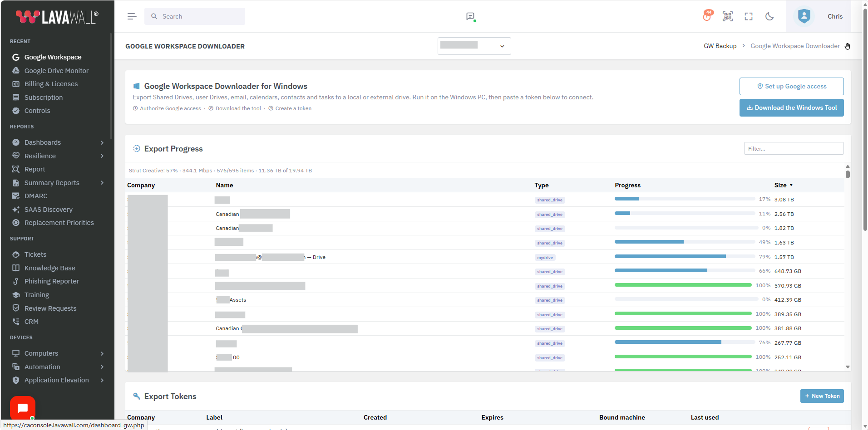Screen dimensions: 868x430
Task: Click the Review Requests shield icon
Action: [x=16, y=308]
